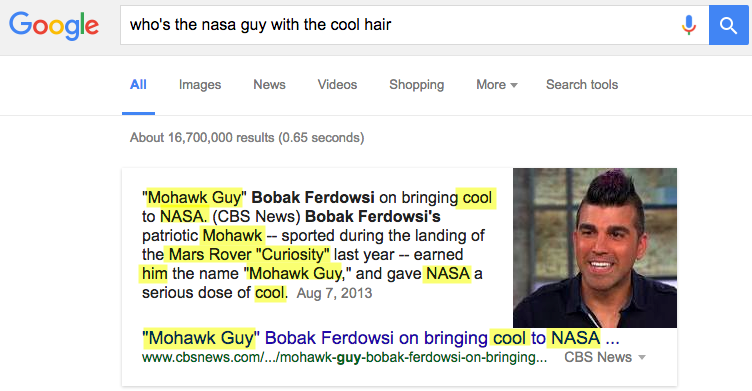This screenshot has width=752, height=391.
Task: Click the green www.cbsnews.com URL
Action: pyautogui.click(x=344, y=357)
